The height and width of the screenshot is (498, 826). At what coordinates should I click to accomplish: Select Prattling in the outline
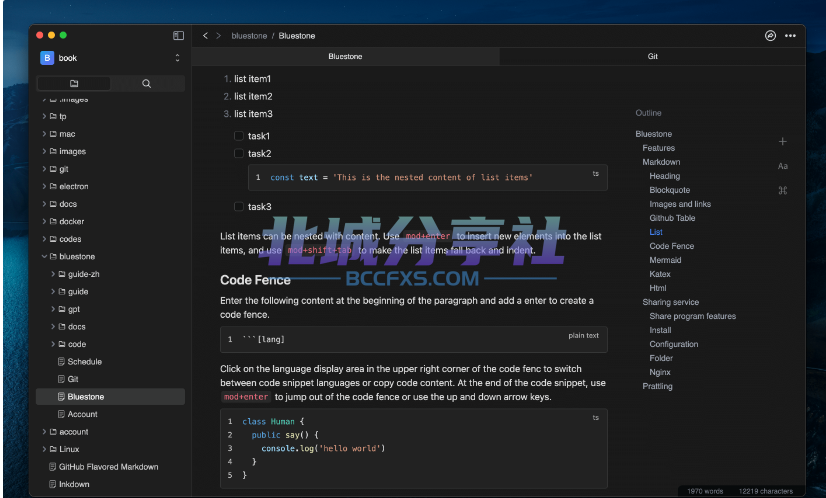tap(657, 386)
